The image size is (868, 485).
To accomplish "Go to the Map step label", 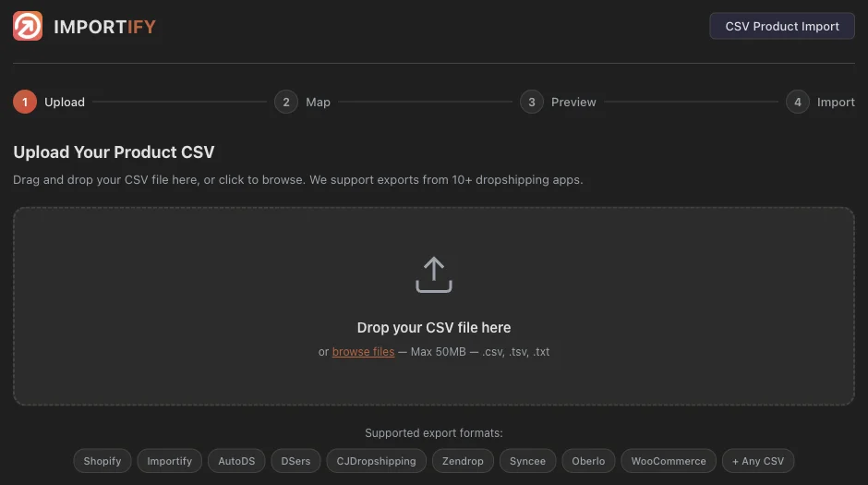I will (319, 102).
